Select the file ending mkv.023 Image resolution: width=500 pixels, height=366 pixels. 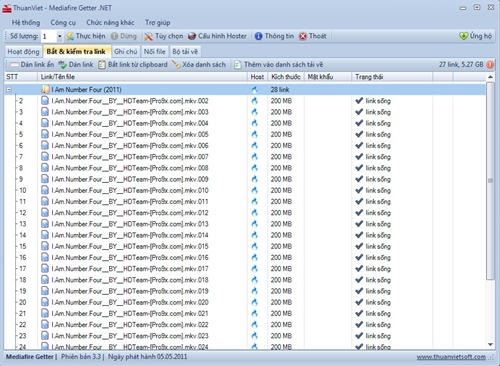tap(130, 336)
